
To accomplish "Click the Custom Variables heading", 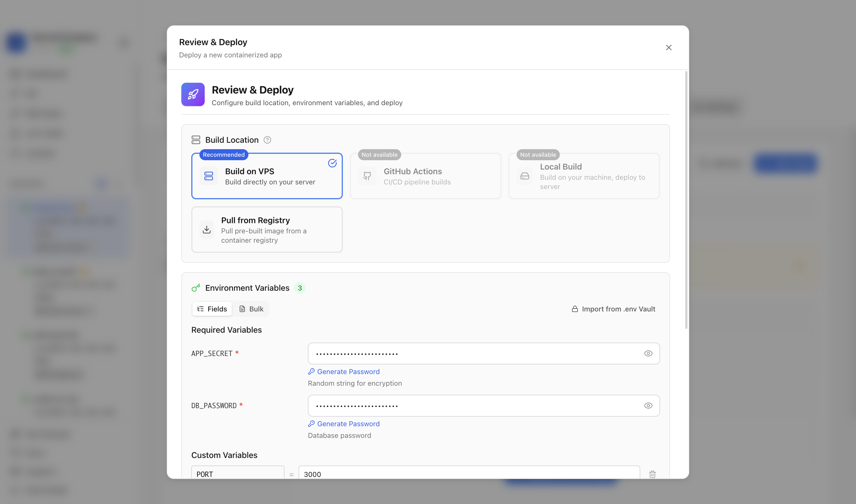I will [x=224, y=455].
